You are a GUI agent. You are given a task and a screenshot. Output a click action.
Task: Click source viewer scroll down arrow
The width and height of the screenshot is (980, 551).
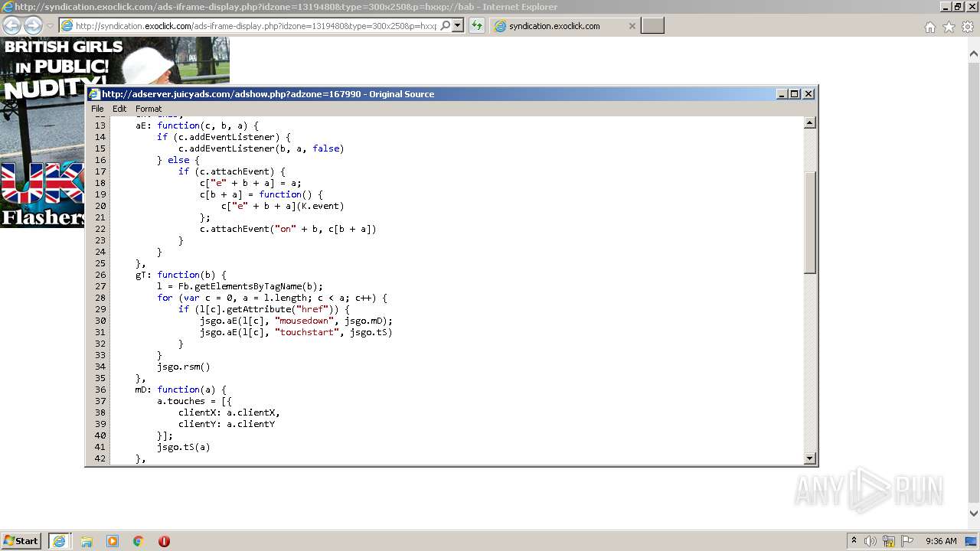810,458
